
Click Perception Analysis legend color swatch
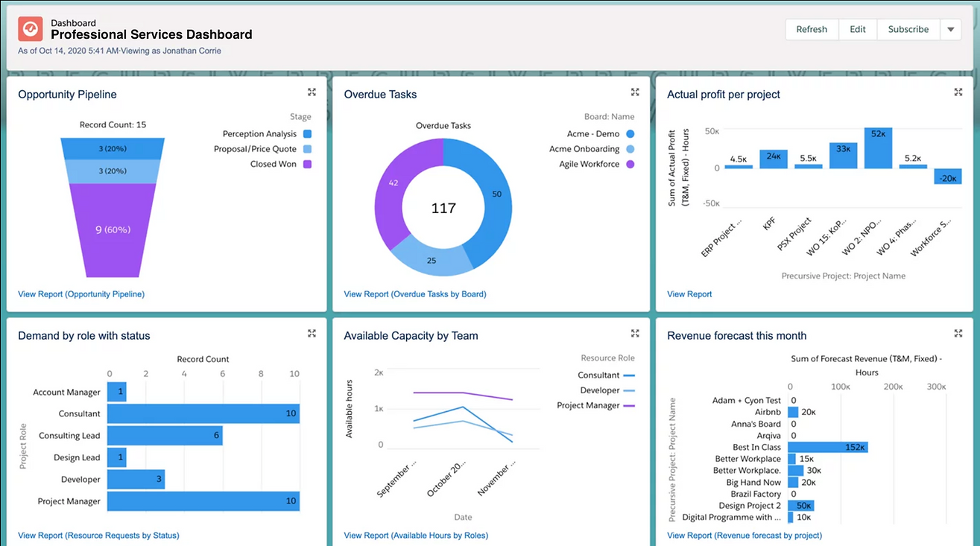(307, 134)
